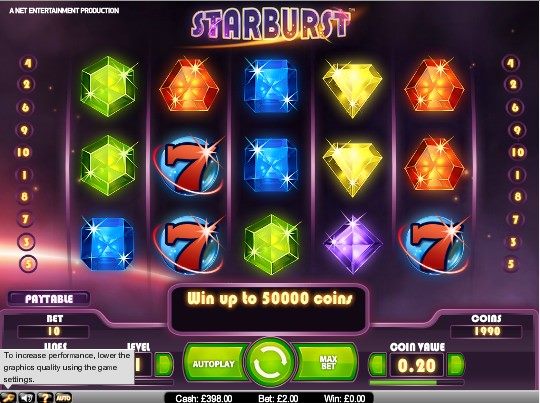
Task: Select payline 3 on the left side
Action: click(26, 242)
